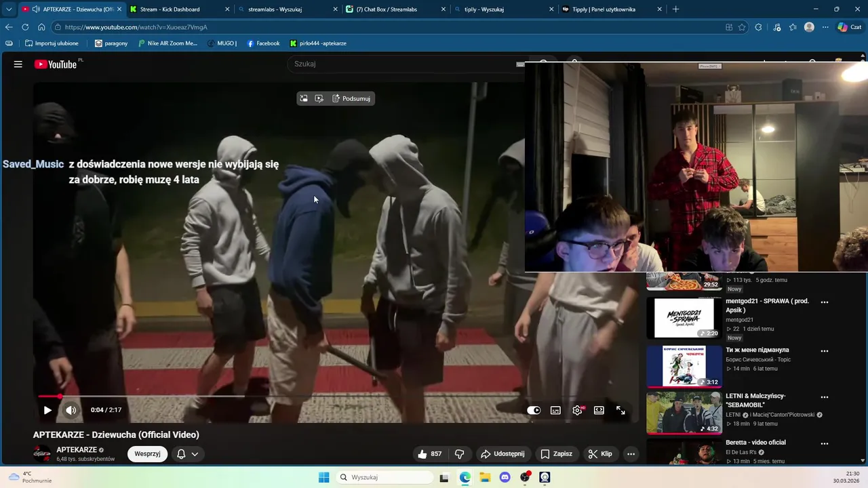Screen dimensions: 868x488
Task: Click the visual search overlay icon
Action: [319, 99]
